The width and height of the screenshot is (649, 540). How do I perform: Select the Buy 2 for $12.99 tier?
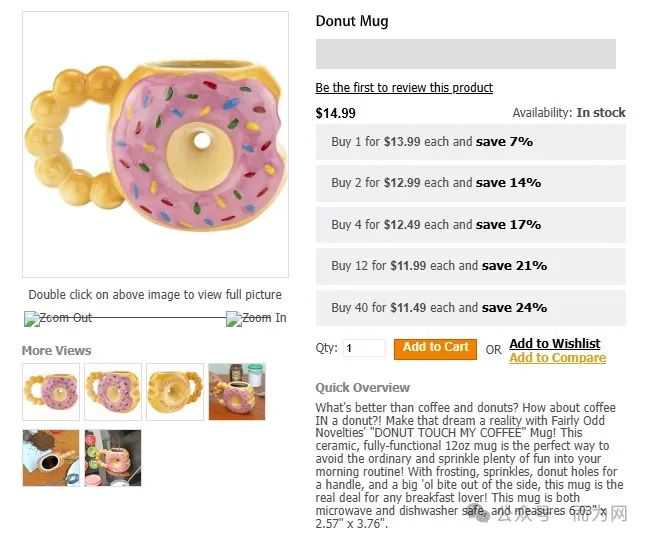[x=471, y=183]
